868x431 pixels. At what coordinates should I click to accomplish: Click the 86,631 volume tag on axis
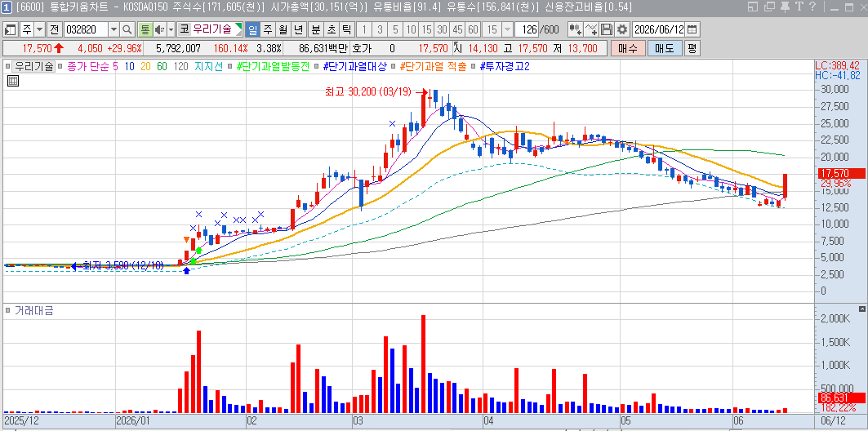[840, 398]
